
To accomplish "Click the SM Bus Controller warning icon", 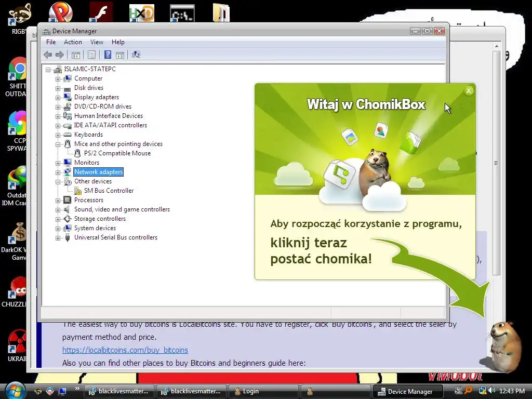I will click(x=78, y=191).
